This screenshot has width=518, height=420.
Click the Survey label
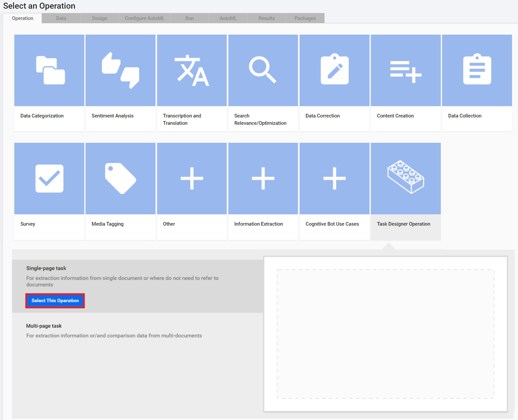click(28, 224)
